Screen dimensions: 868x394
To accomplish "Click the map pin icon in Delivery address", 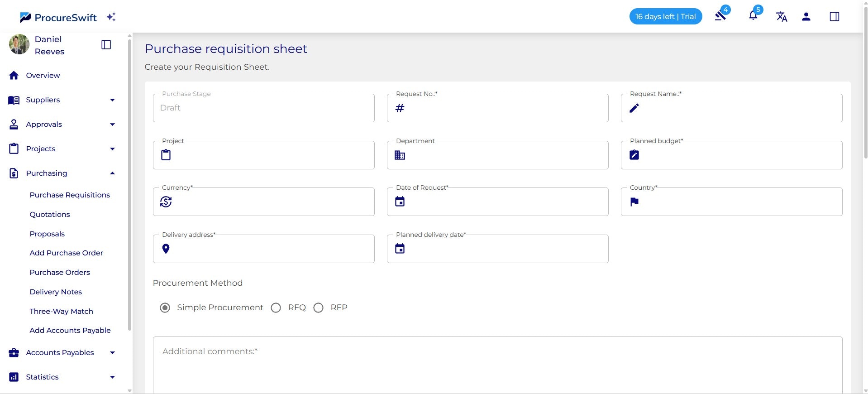I will pyautogui.click(x=166, y=249).
